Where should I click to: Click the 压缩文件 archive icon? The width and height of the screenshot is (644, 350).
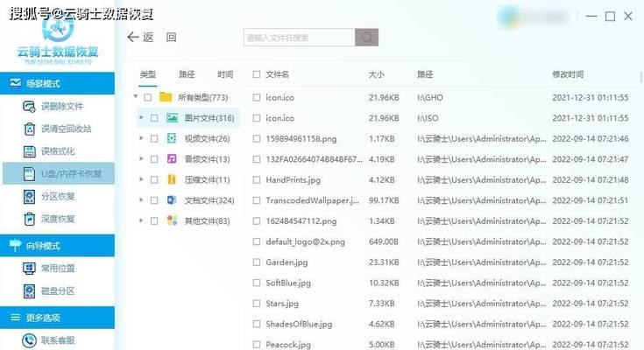[x=172, y=179]
